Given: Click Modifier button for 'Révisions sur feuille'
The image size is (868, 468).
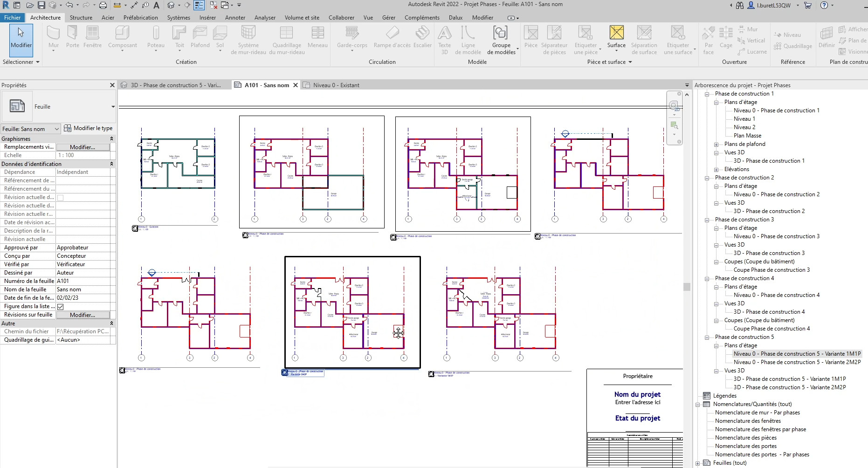Looking at the screenshot, I should 83,315.
